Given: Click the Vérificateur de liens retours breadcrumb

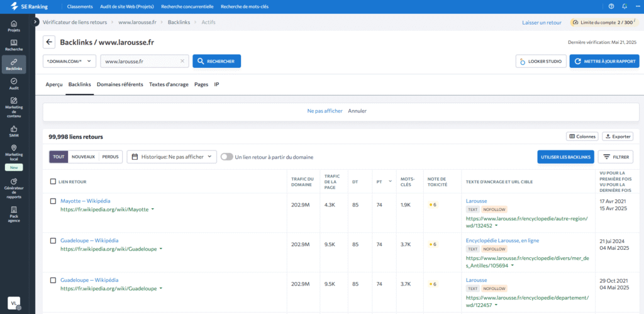Looking at the screenshot, I should (x=75, y=22).
